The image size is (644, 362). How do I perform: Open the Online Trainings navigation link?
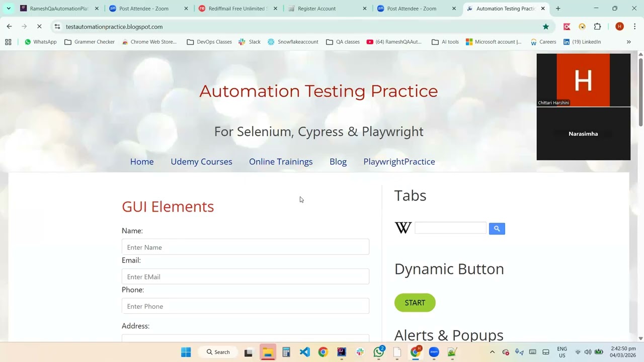point(281,161)
